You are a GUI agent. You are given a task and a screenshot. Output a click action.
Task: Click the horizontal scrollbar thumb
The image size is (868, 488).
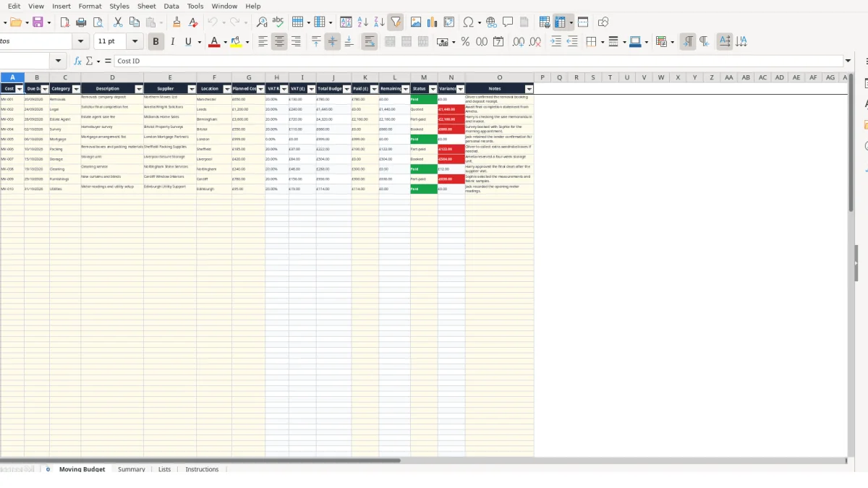[x=200, y=461]
